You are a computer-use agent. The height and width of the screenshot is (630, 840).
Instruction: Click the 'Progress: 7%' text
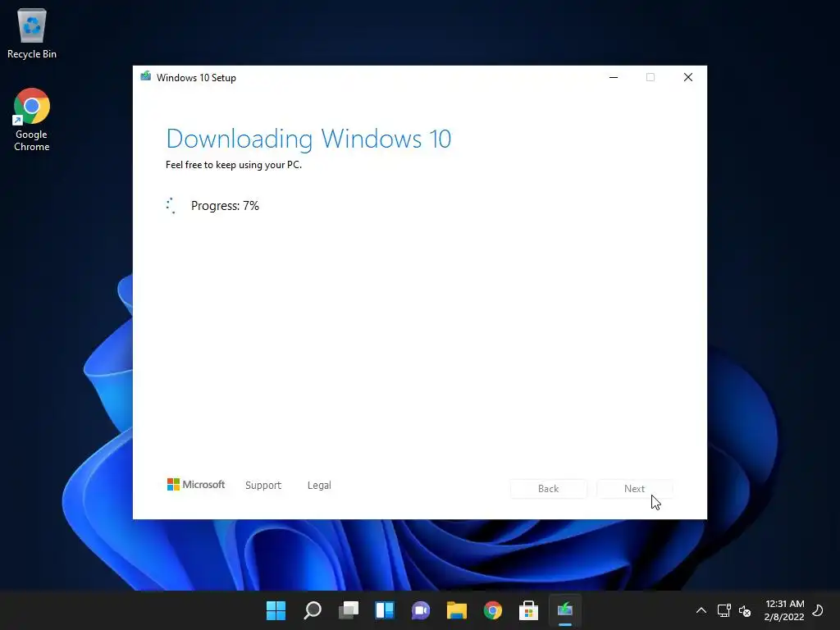(x=225, y=206)
